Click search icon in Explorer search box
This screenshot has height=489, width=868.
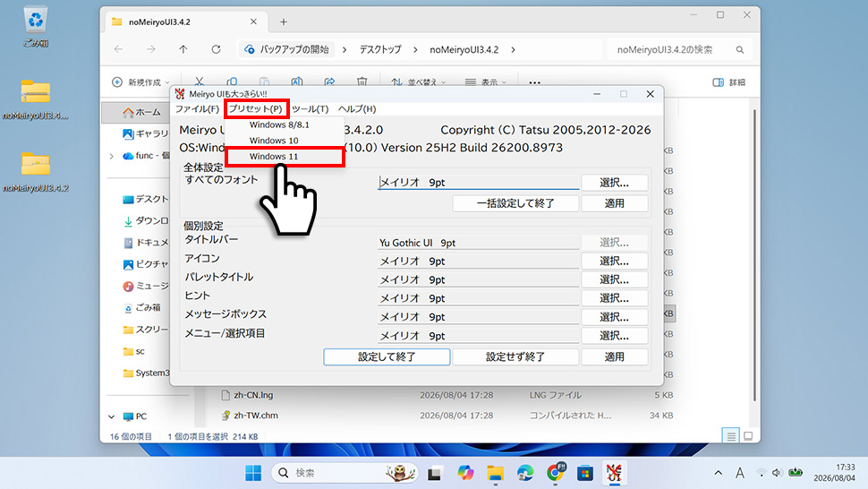click(739, 50)
